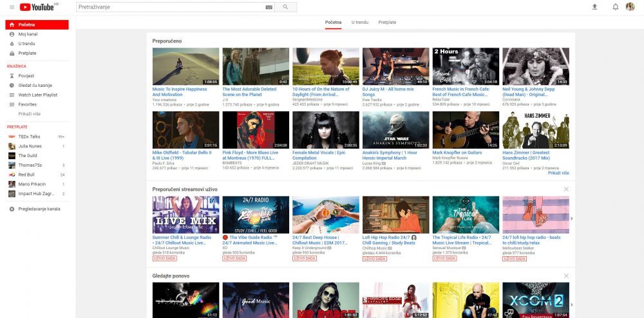Switch to the U trendu top tab

pos(360,22)
